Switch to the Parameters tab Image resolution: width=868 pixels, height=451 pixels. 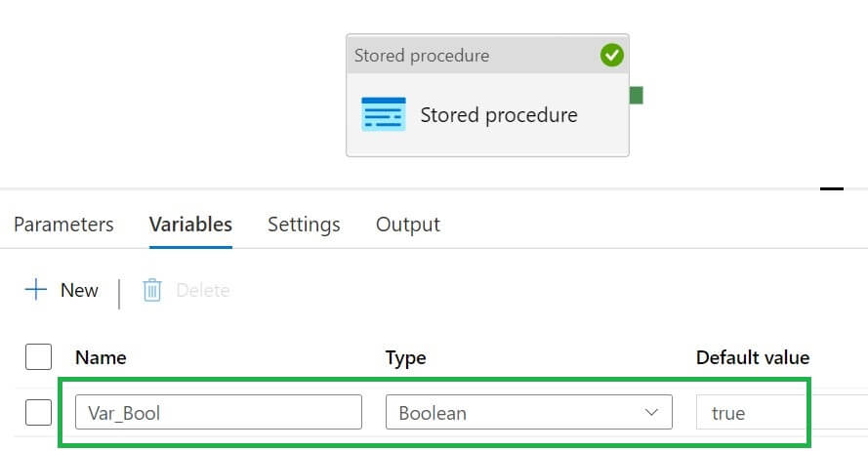coord(63,225)
